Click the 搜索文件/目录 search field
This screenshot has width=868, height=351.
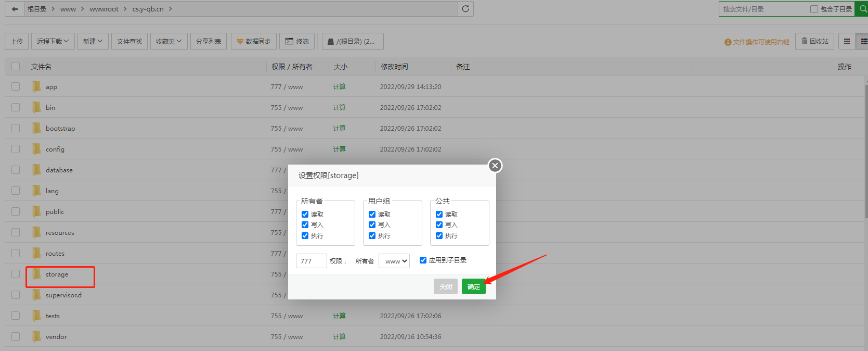pos(763,9)
